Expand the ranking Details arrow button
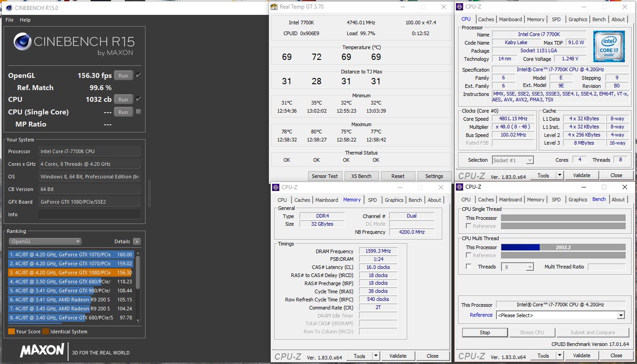Viewport: 637px width, 364px height. pyautogui.click(x=137, y=241)
